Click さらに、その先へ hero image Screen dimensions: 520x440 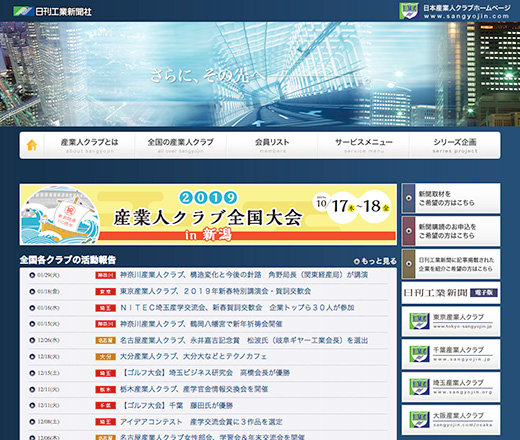[x=260, y=74]
